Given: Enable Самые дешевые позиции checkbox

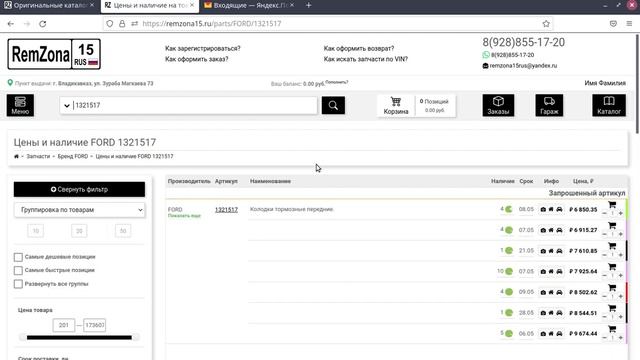Looking at the screenshot, I should click(18, 257).
